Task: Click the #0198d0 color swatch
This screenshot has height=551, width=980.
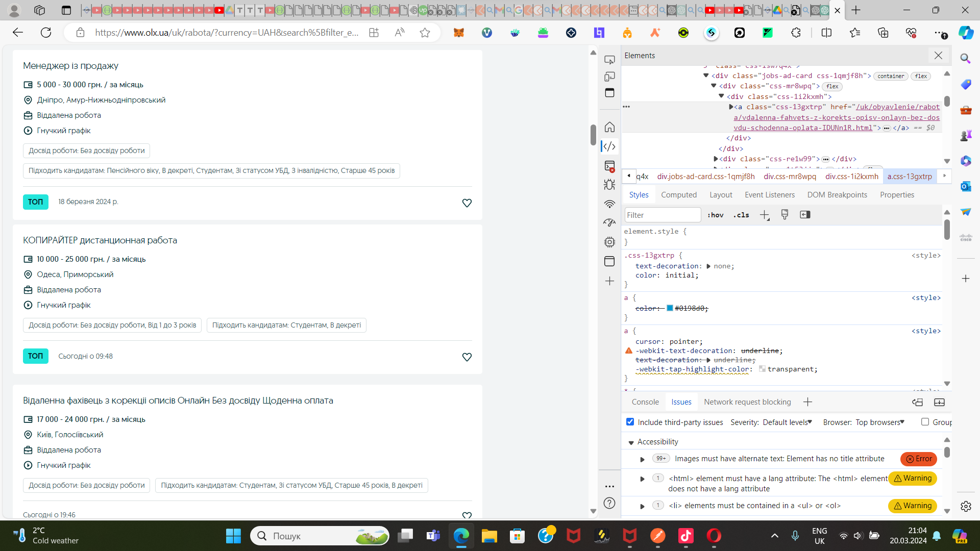Action: pyautogui.click(x=670, y=308)
